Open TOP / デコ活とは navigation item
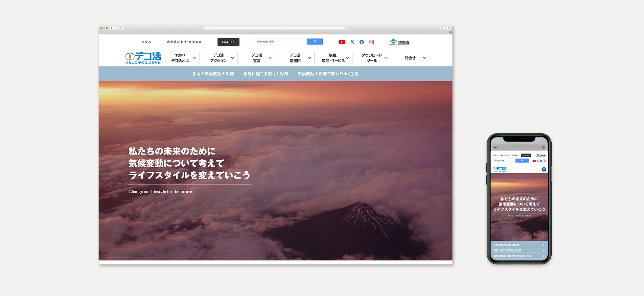Viewport: 644px width, 296px height. [180, 58]
